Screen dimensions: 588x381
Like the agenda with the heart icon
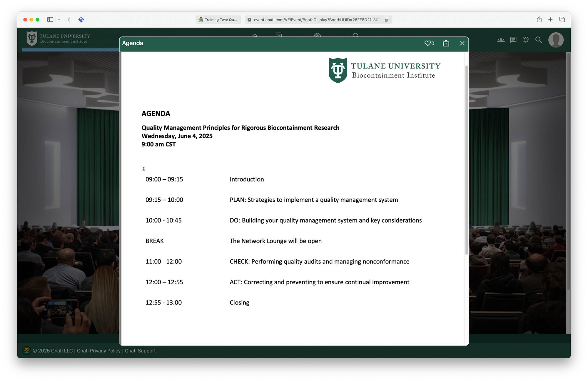[x=427, y=43]
